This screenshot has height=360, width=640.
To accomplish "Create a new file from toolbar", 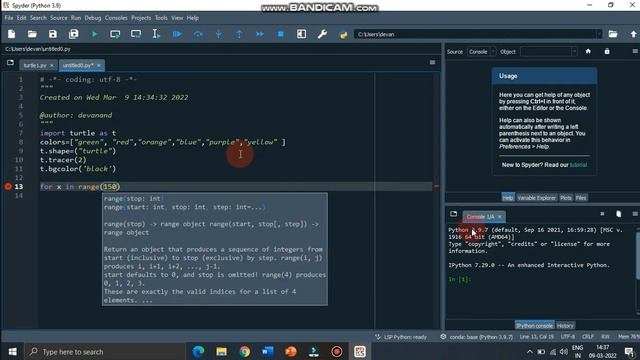I will tap(11, 34).
